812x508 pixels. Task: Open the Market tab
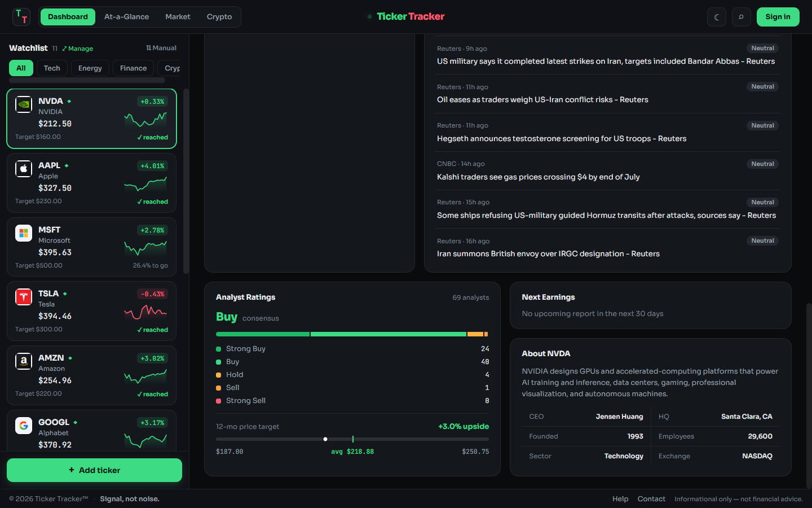[x=178, y=17]
